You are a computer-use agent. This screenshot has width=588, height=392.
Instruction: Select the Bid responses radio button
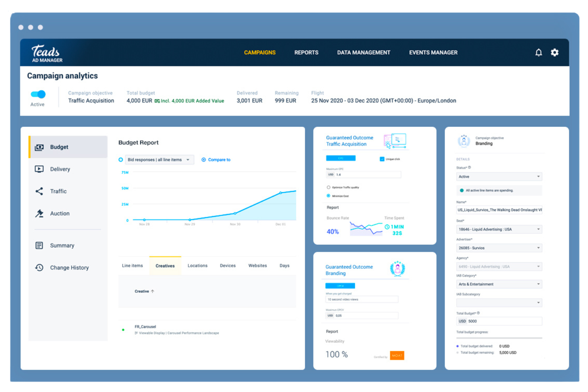click(121, 160)
